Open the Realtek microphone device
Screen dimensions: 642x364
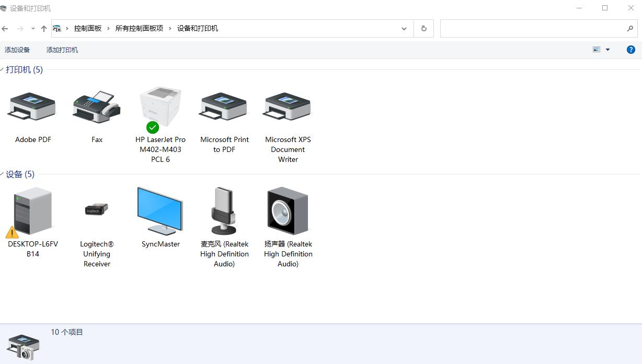(224, 210)
